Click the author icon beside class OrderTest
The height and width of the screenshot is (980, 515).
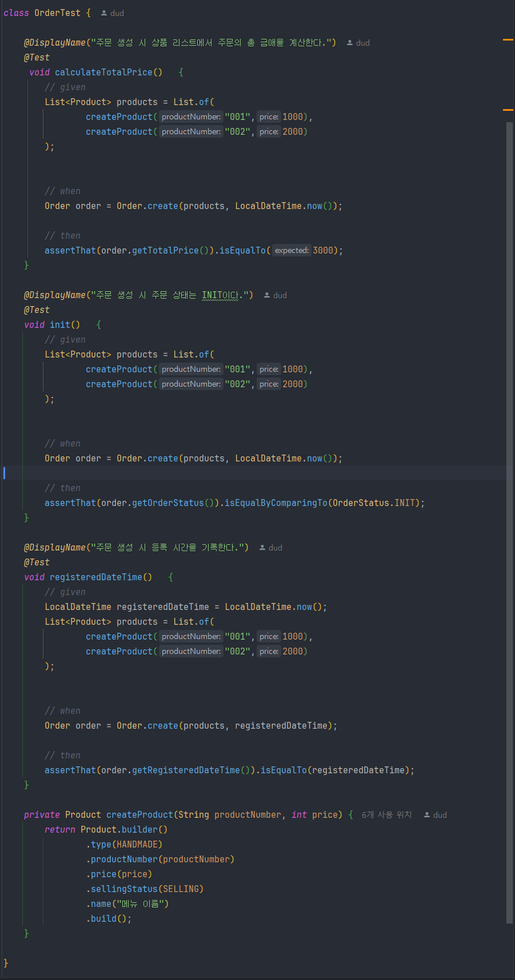click(104, 13)
